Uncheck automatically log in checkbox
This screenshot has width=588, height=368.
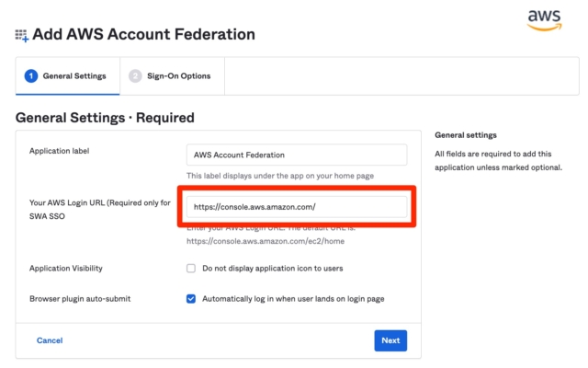tap(191, 298)
